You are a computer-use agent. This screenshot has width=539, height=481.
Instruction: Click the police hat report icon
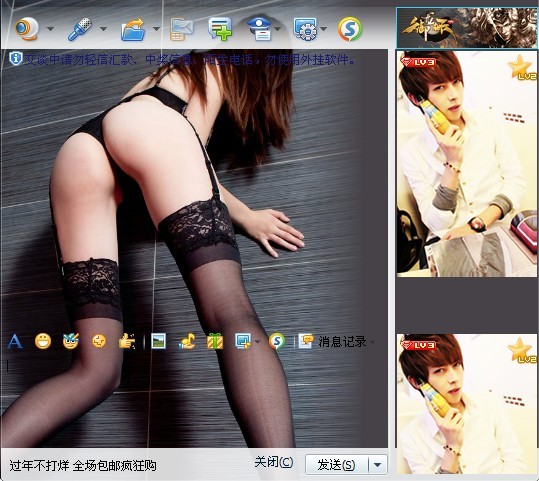(260, 29)
